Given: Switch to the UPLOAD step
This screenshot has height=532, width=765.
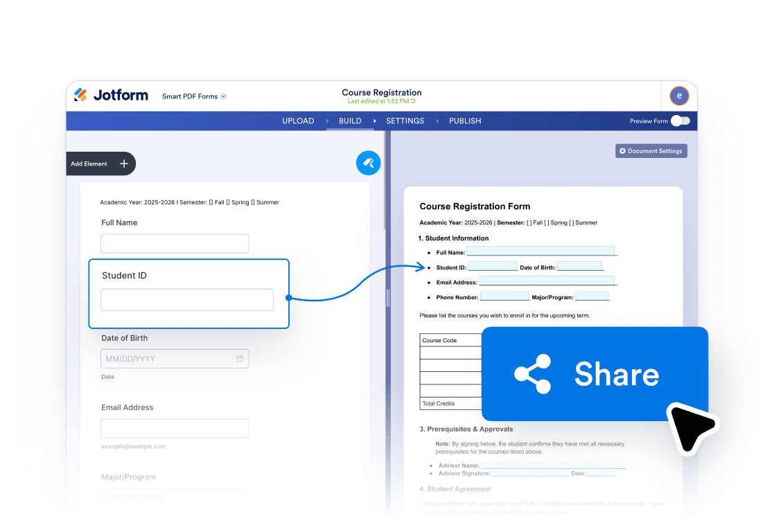Looking at the screenshot, I should point(298,121).
